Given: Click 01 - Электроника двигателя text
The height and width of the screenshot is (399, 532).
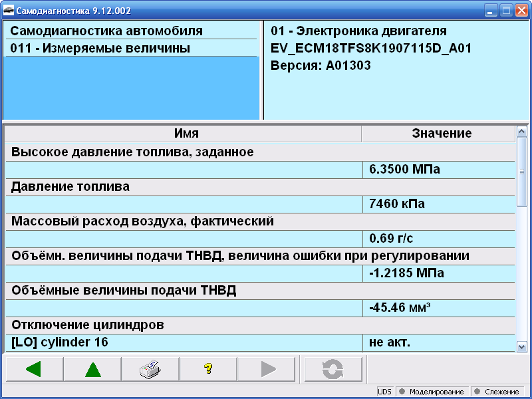Looking at the screenshot, I should pos(358,31).
